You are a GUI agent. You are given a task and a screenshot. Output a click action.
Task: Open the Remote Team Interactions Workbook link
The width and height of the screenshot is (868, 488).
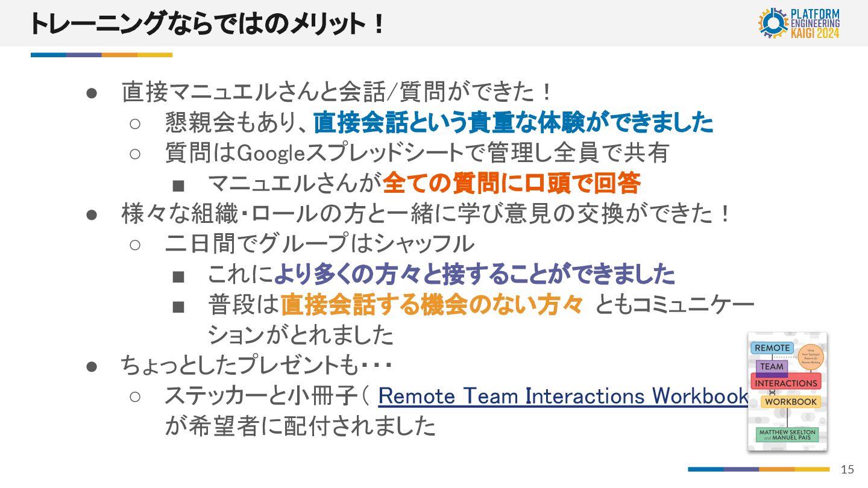563,396
